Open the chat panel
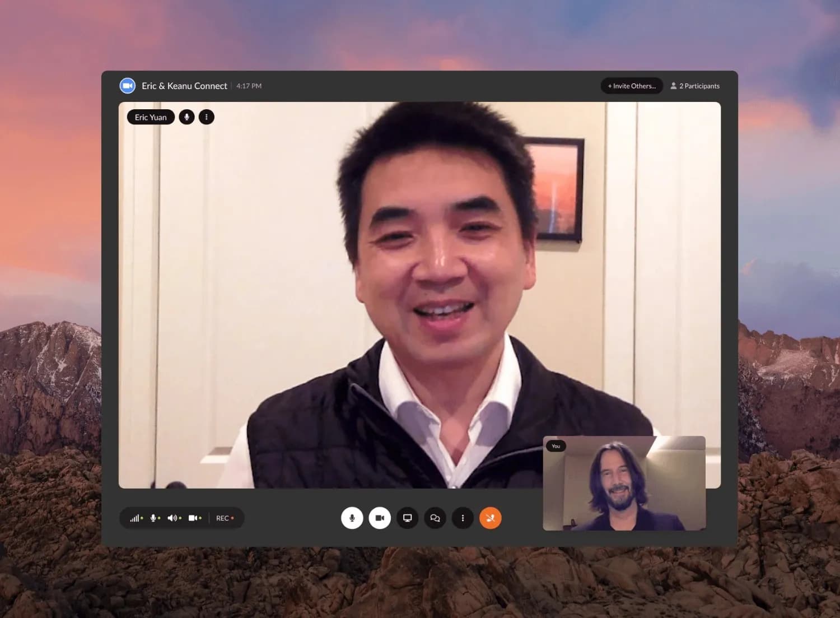This screenshot has width=840, height=618. 435,518
